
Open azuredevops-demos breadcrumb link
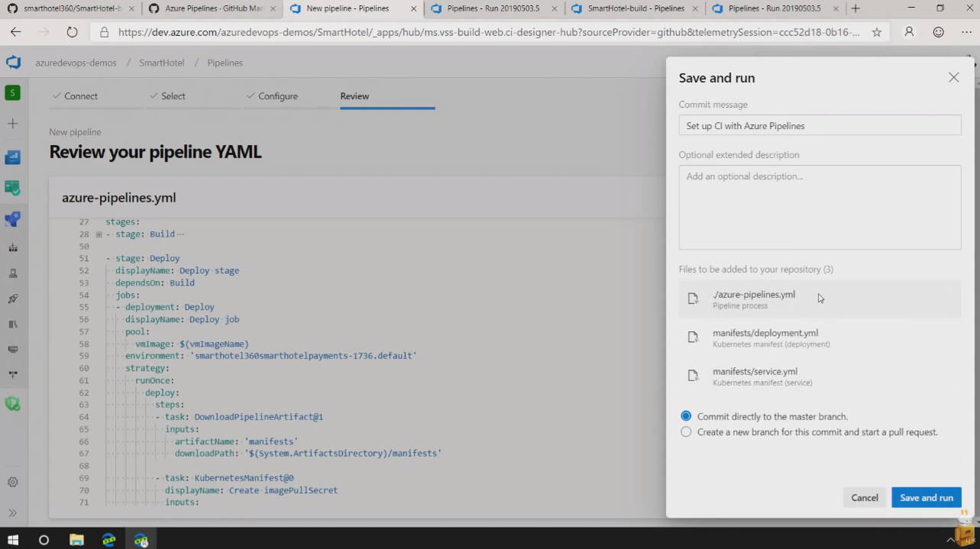pyautogui.click(x=76, y=63)
